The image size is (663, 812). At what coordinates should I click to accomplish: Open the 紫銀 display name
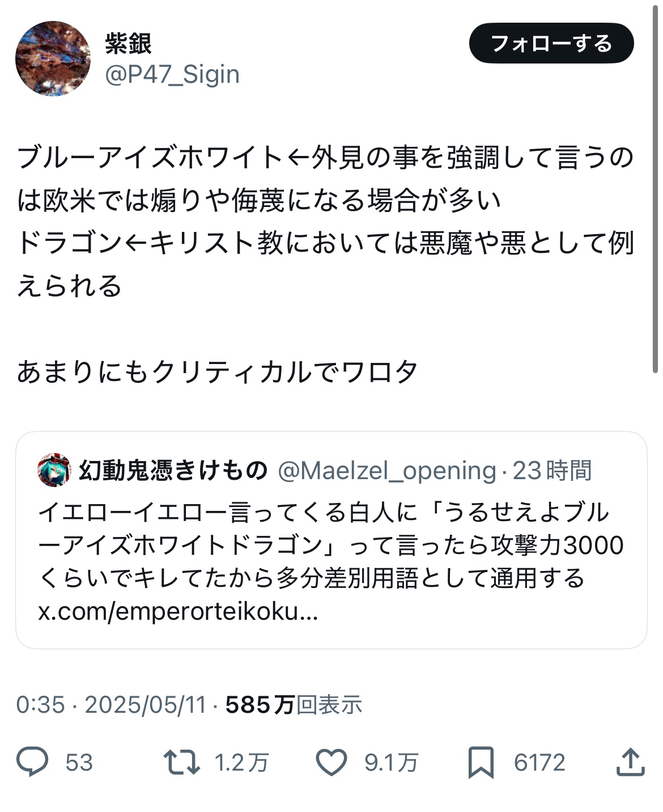click(129, 44)
